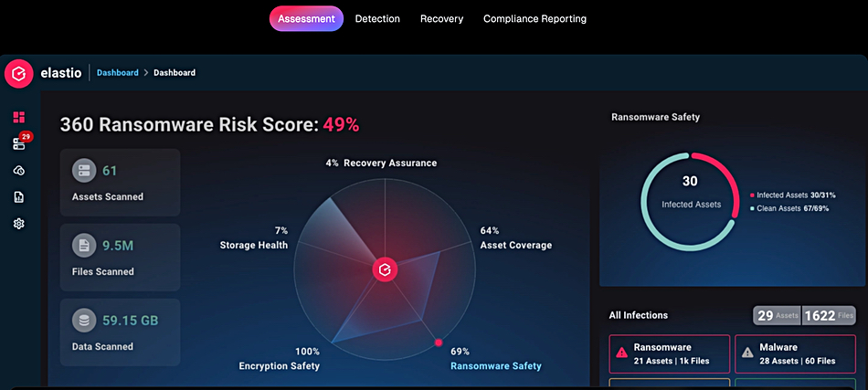
Task: Click the Files Scanned document icon
Action: 84,247
